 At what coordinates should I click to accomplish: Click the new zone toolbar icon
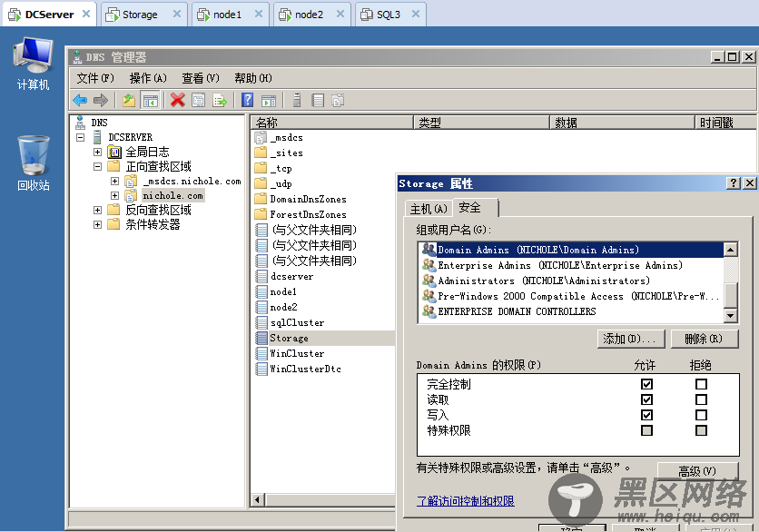click(x=338, y=100)
